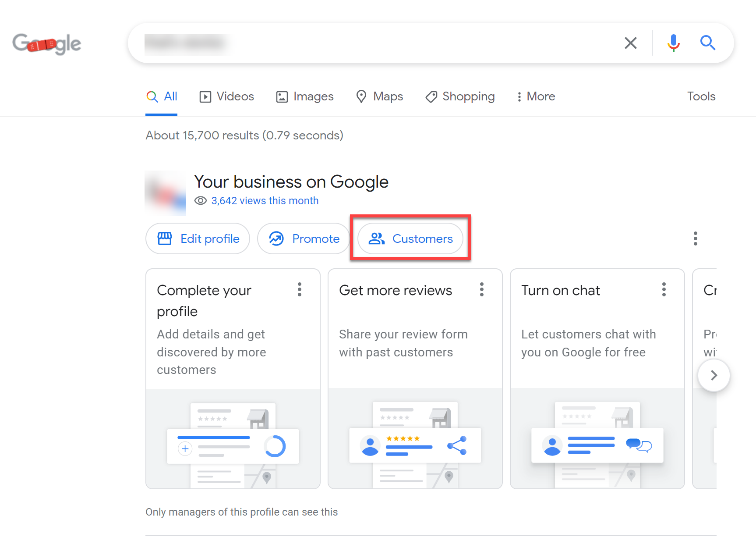Click the Google doodle logo
This screenshot has width=756, height=548.
point(46,43)
